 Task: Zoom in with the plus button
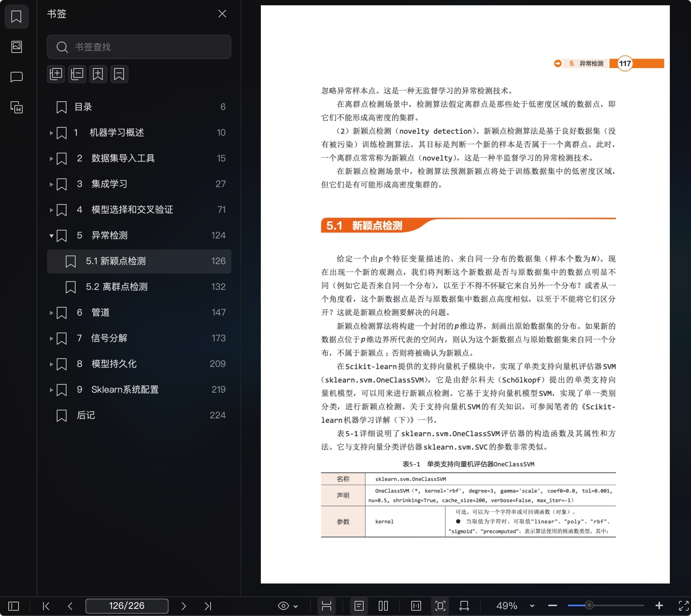tap(659, 606)
